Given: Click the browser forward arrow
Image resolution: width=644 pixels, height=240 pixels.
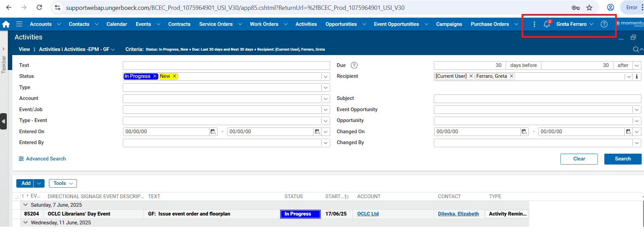Looking at the screenshot, I should click(24, 7).
